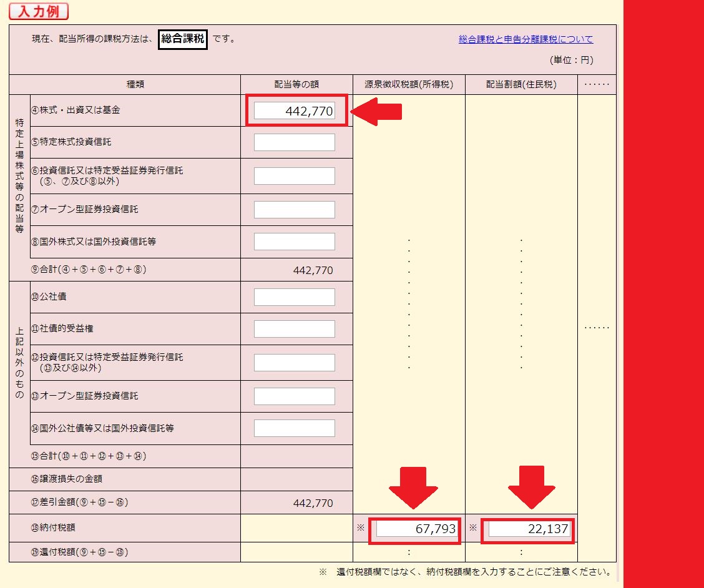Click the 種類 column header
Viewport: 704px width, 588px height.
(x=135, y=84)
